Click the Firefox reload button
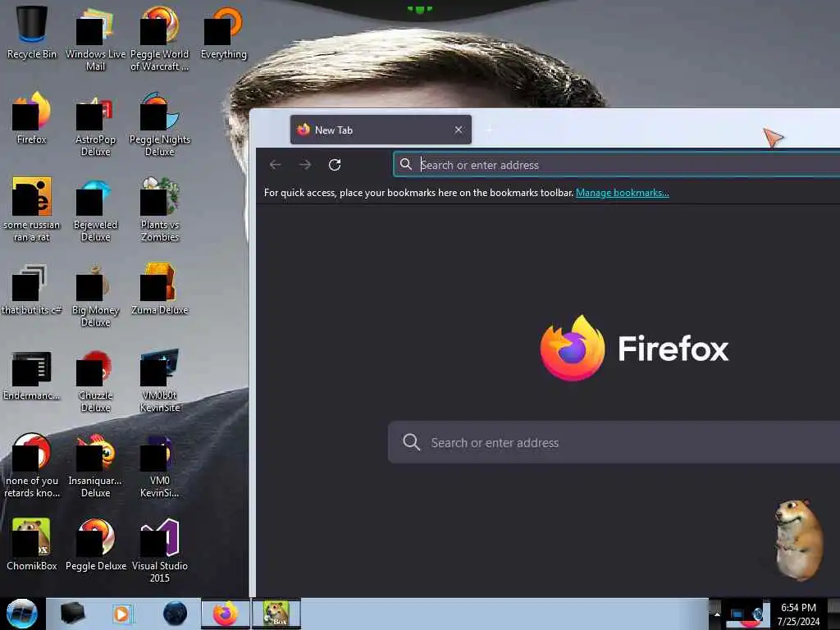The image size is (840, 630). point(335,165)
